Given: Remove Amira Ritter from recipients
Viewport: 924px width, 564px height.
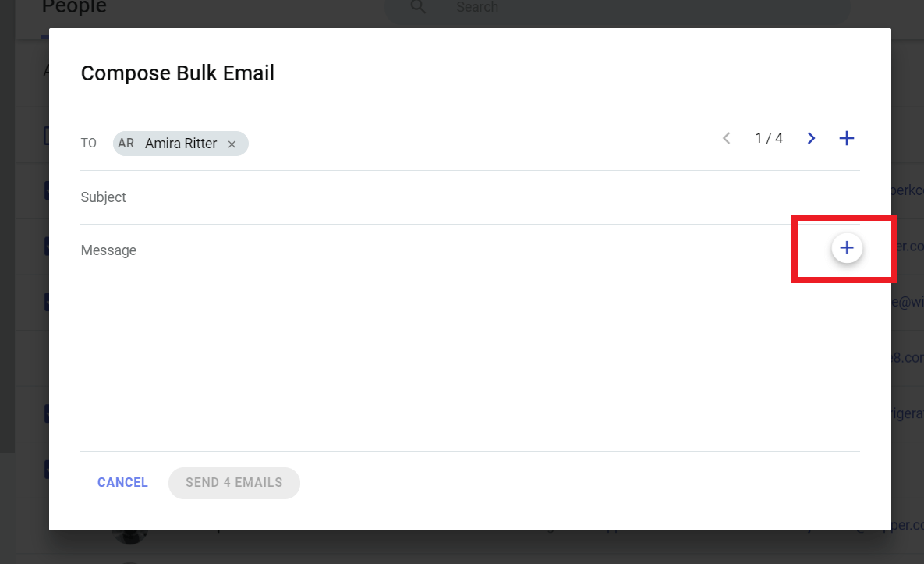Looking at the screenshot, I should click(232, 144).
